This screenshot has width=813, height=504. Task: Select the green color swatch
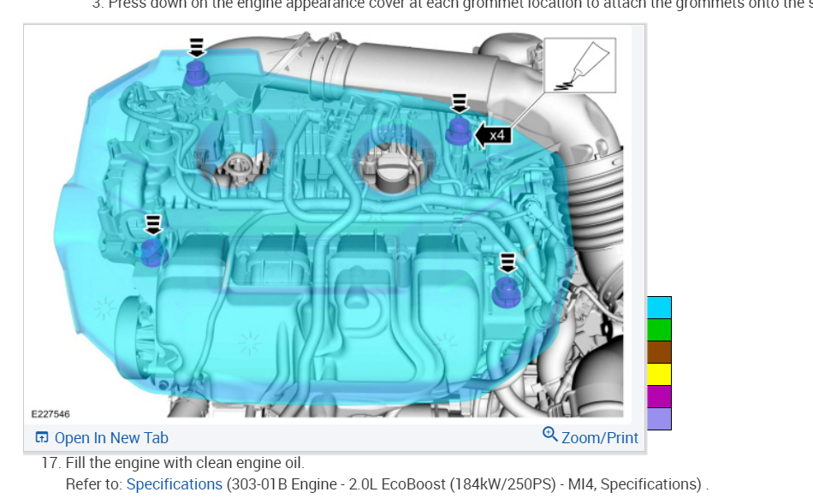pyautogui.click(x=659, y=329)
